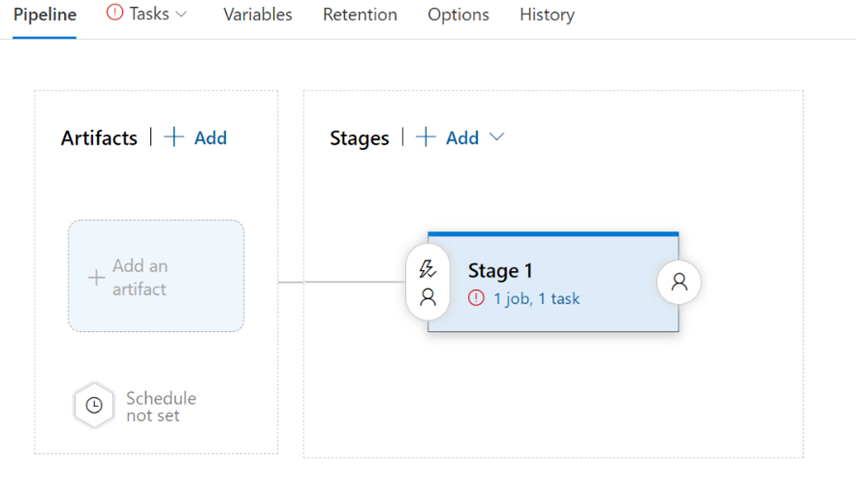Click the plus icon beside Stages
This screenshot has height=490, width=856.
(426, 138)
